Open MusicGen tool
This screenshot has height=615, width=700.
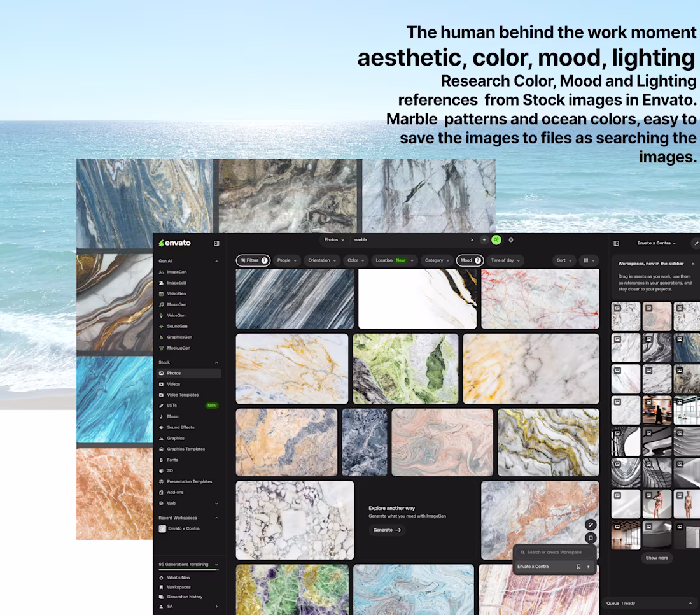176,304
